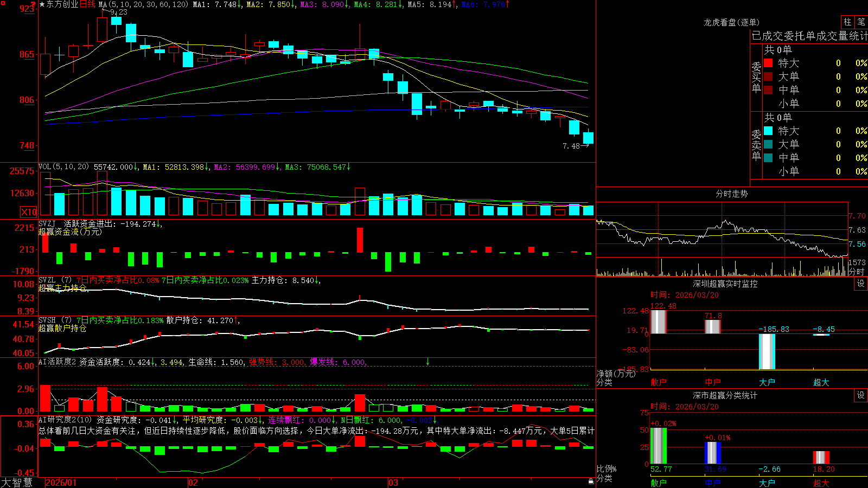The image size is (868, 488).
Task: Click the 资金研究度: -0.041 readout
Action: coord(134,420)
